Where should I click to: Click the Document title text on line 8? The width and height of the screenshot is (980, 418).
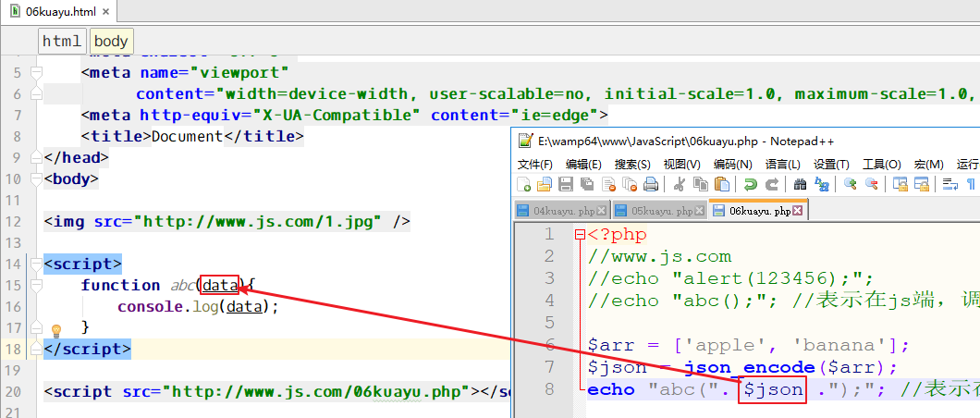point(188,136)
